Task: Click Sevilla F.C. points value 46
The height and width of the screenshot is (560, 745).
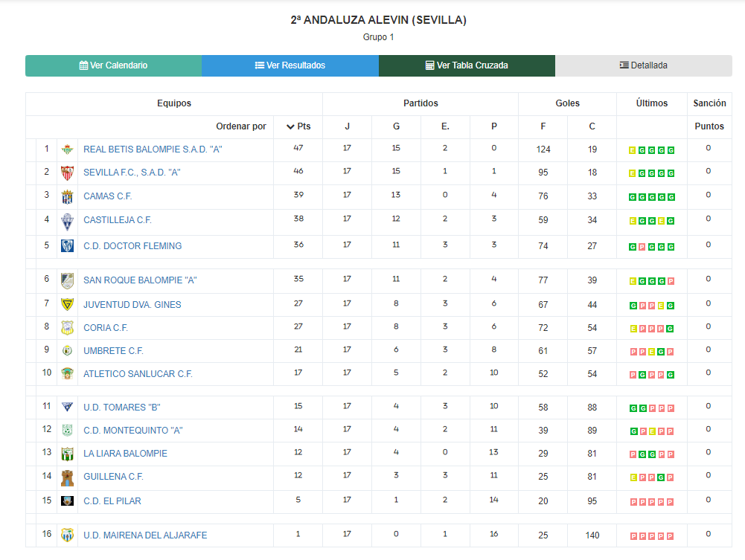Action: tap(298, 171)
